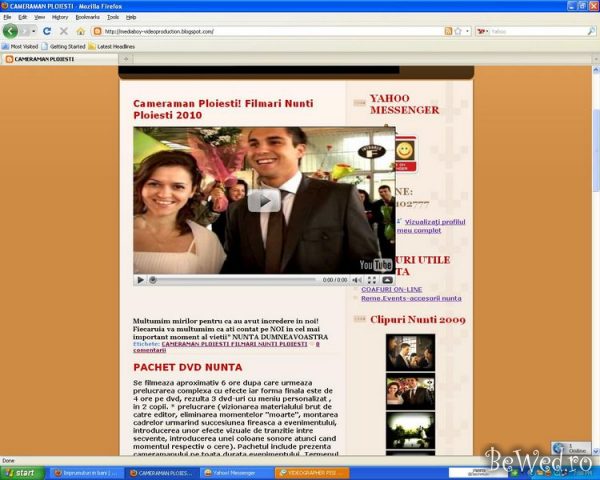Open Latest Headlines feed bookmark
The width and height of the screenshot is (600, 480).
click(x=112, y=46)
